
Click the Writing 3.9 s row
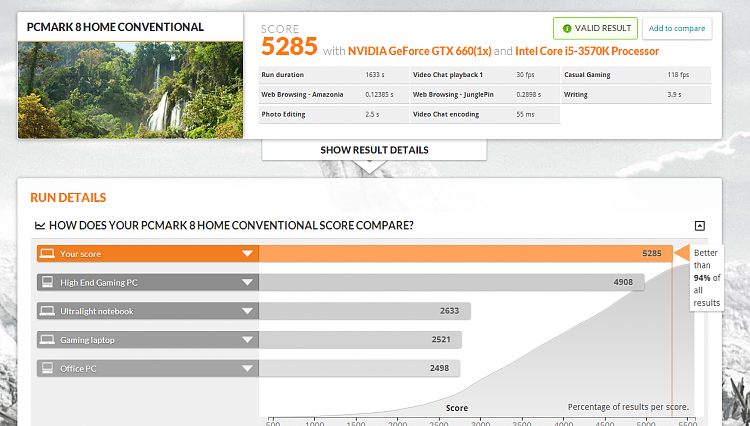636,95
